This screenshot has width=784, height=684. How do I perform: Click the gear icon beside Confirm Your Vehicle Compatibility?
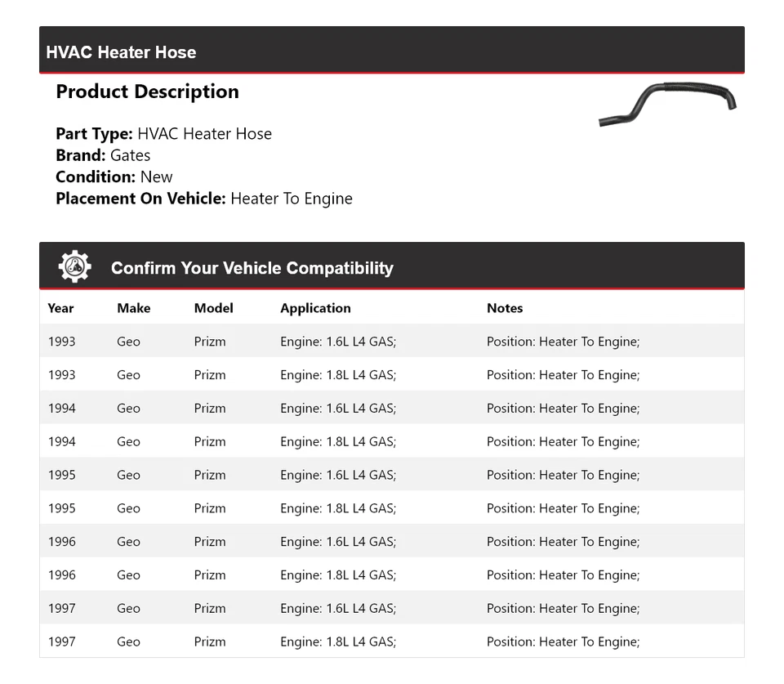pos(74,266)
